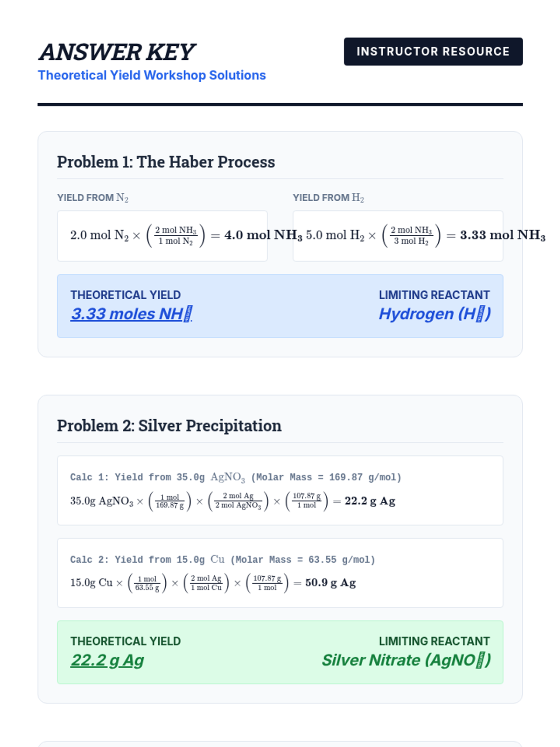Viewport: 560px width, 747px height.
Task: Click the 22.2 g Ag equation result
Action: coord(370,501)
